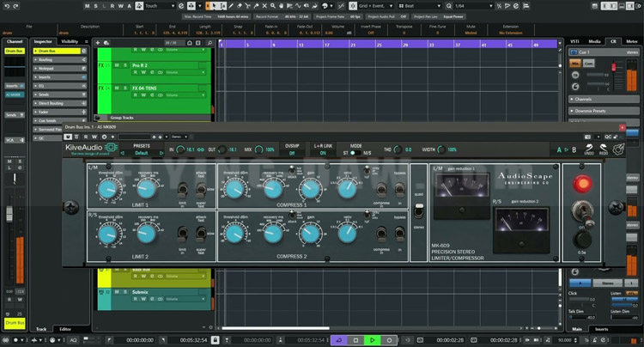Flip the Compress 1 bypass switch
The height and width of the screenshot is (347, 644).
(399, 191)
